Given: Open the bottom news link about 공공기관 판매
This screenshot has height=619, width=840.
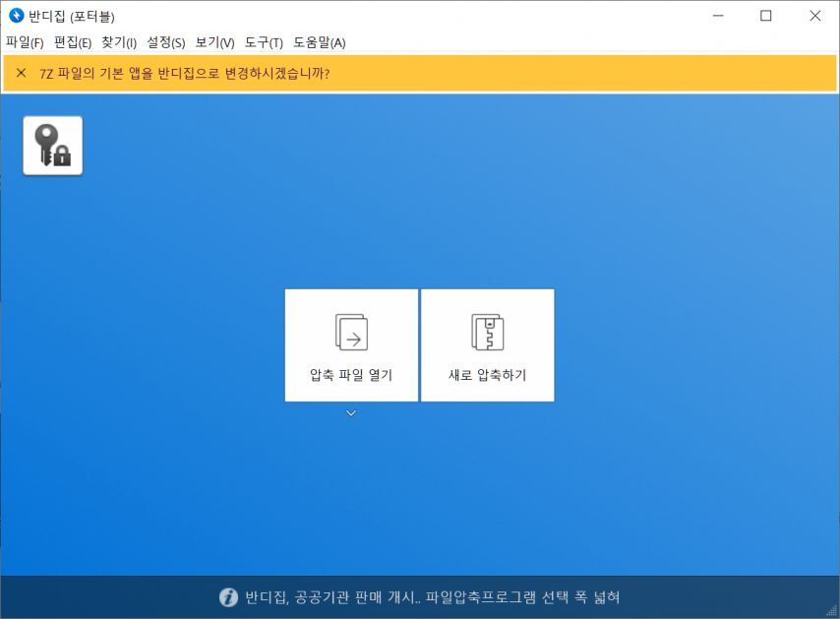Looking at the screenshot, I should (x=433, y=597).
